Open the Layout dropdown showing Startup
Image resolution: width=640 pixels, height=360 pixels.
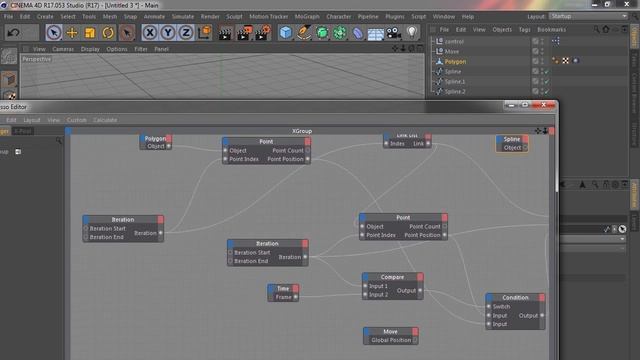pyautogui.click(x=588, y=16)
